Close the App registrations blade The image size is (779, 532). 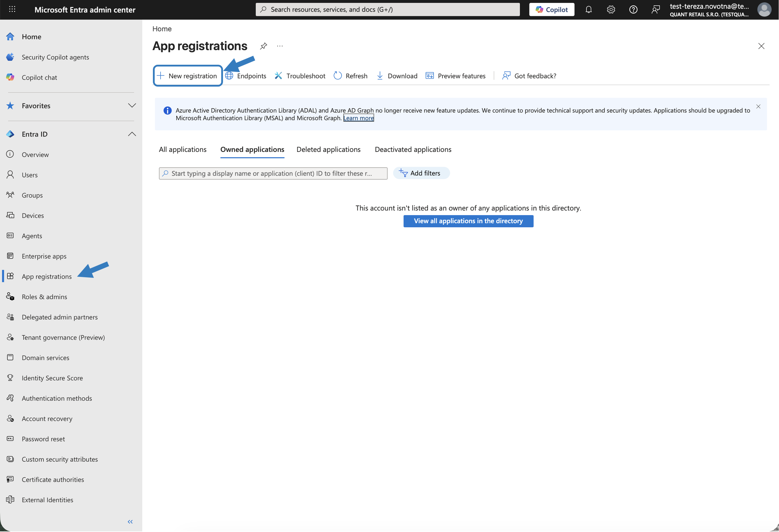(761, 46)
